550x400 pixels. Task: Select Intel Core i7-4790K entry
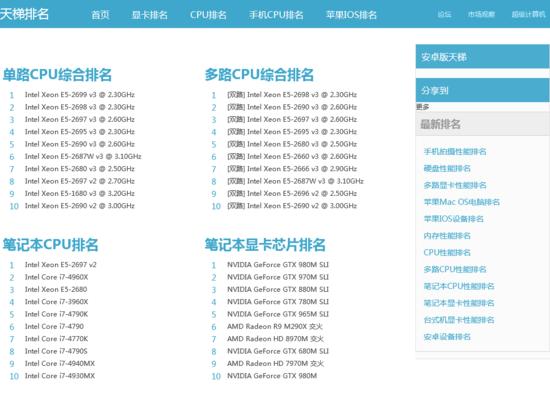56,314
